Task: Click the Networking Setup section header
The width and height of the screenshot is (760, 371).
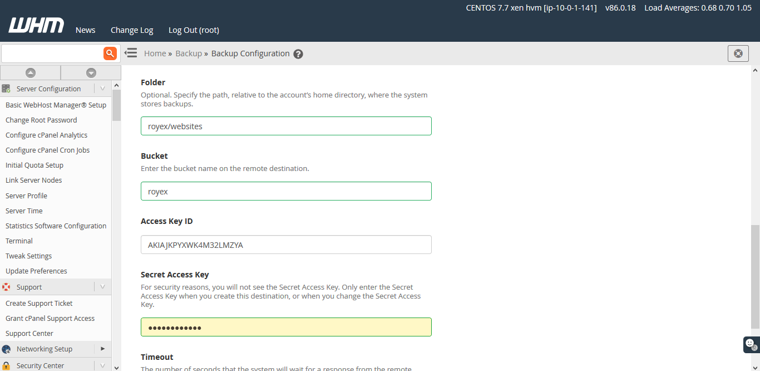Action: [55, 349]
